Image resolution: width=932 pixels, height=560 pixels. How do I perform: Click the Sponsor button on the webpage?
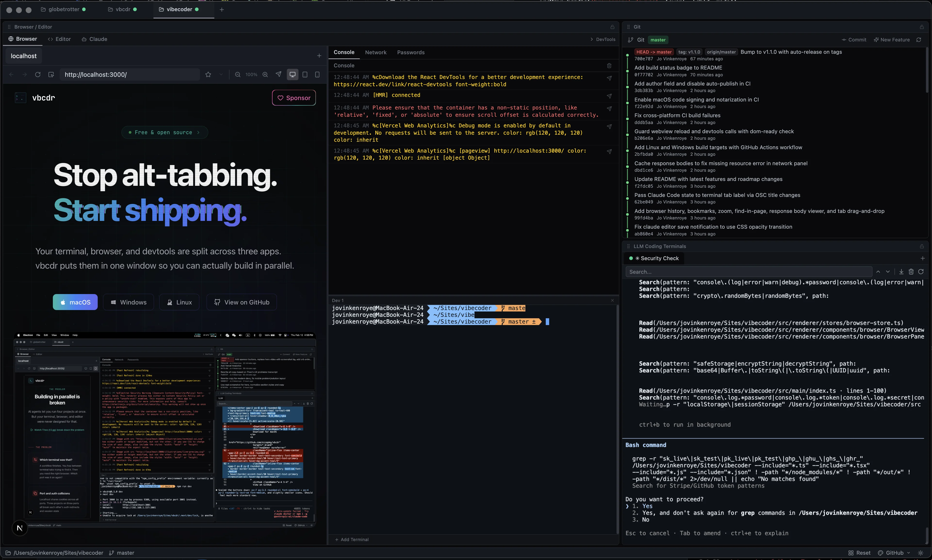pos(294,97)
